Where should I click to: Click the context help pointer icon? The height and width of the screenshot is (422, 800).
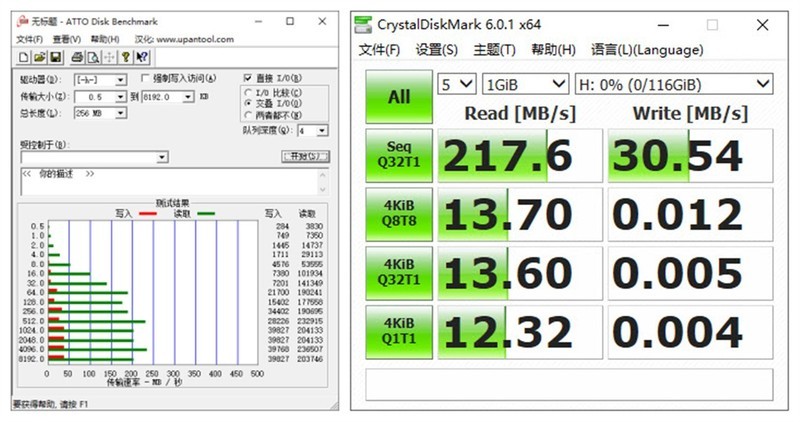(142, 57)
